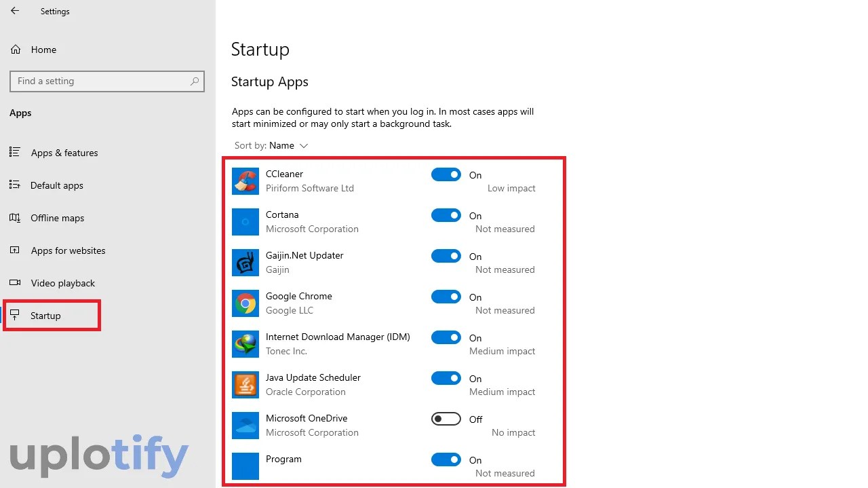The width and height of the screenshot is (868, 488).
Task: Click the Gaijin.Net Updater icon
Action: coord(245,263)
